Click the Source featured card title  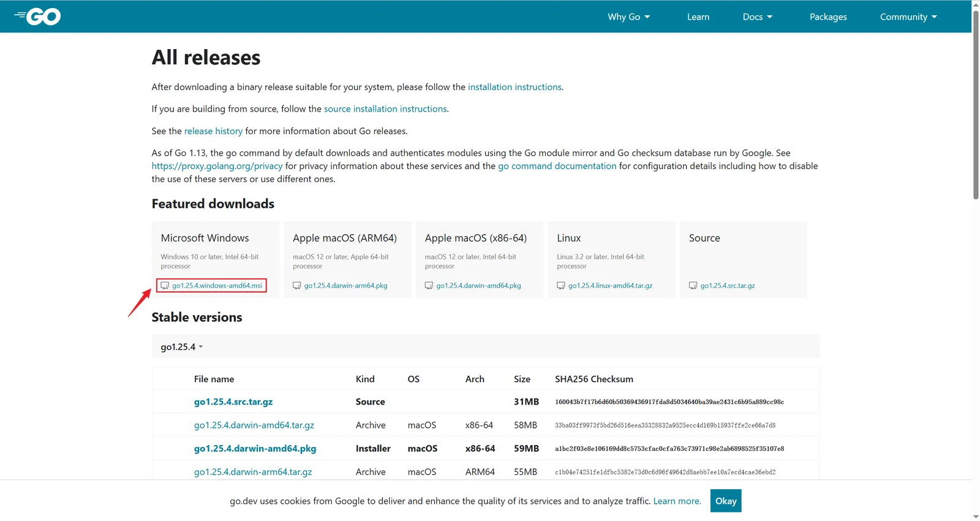click(704, 238)
